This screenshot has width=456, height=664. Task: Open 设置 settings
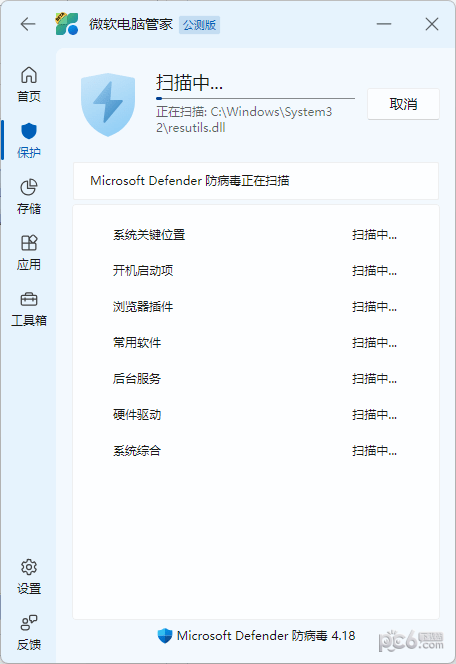[x=29, y=577]
